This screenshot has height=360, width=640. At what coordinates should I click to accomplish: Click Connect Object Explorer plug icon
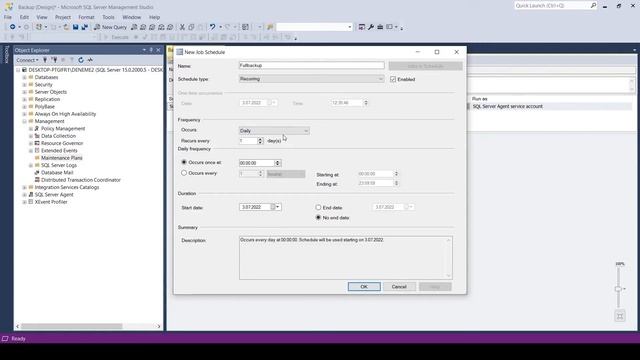point(45,60)
